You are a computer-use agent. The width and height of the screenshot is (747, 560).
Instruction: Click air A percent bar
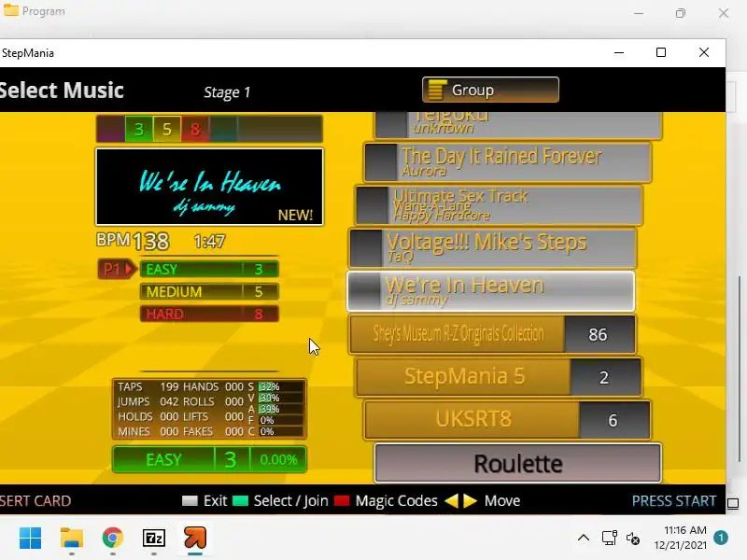point(281,409)
